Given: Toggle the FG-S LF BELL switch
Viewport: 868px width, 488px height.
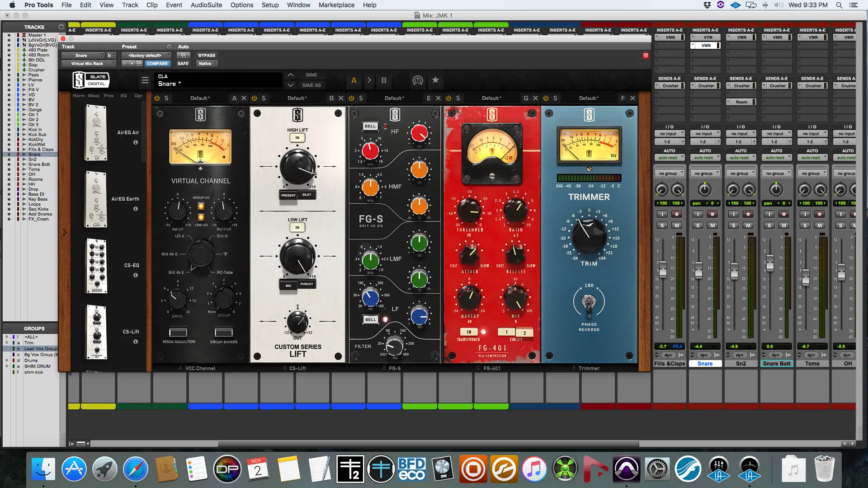Looking at the screenshot, I should [x=370, y=319].
